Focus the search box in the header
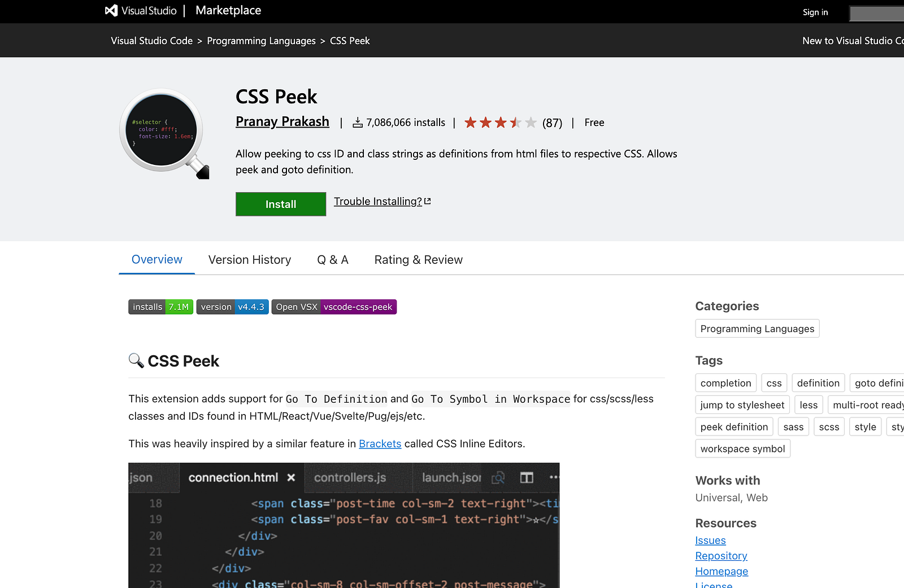Viewport: 904px width, 588px height. 877,13
